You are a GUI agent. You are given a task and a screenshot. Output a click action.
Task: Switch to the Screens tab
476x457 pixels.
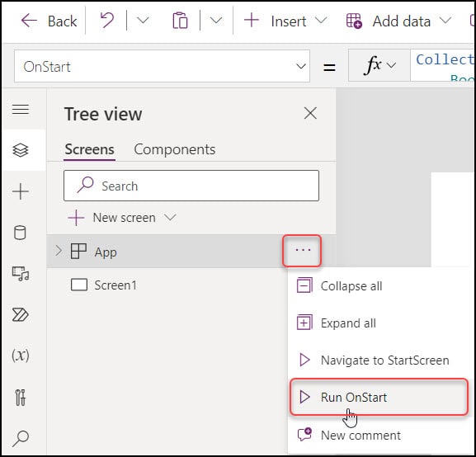click(90, 149)
